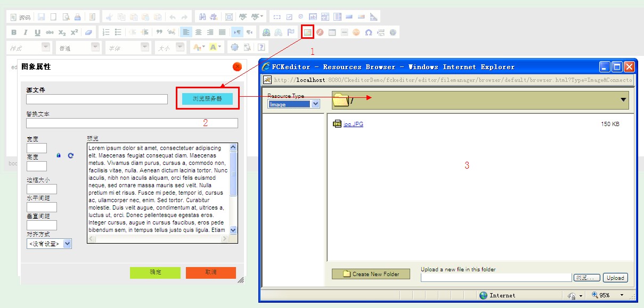Image resolution: width=644 pixels, height=308 pixels.
Task: Open the Resource Type dropdown
Action: click(x=294, y=104)
